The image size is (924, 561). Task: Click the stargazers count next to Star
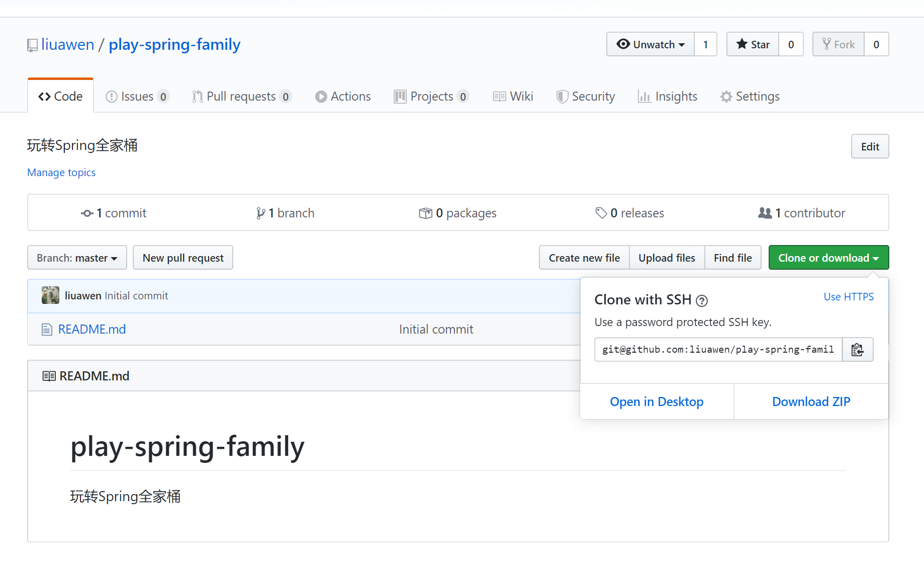791,44
